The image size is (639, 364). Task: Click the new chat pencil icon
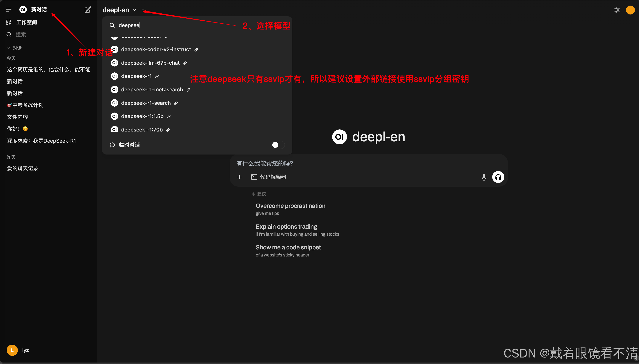pyautogui.click(x=88, y=10)
